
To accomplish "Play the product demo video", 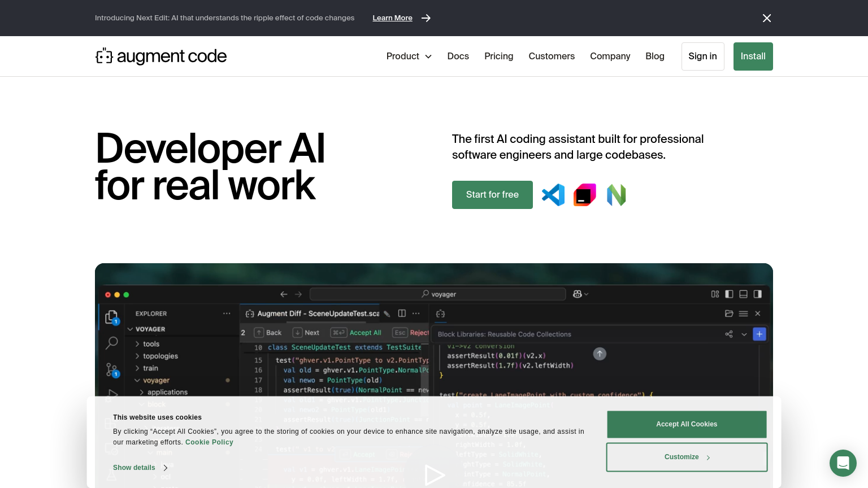I will 434,475.
